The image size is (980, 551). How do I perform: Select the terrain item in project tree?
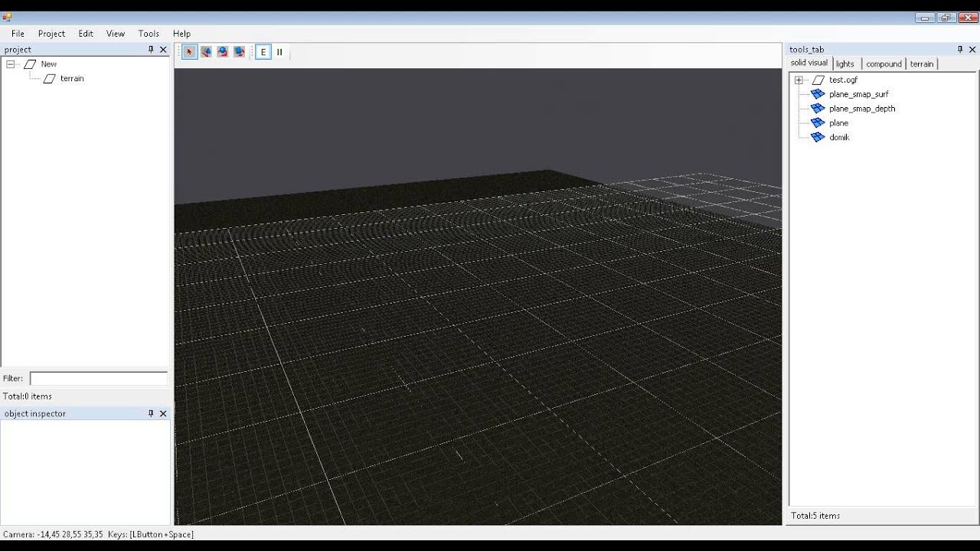click(72, 79)
